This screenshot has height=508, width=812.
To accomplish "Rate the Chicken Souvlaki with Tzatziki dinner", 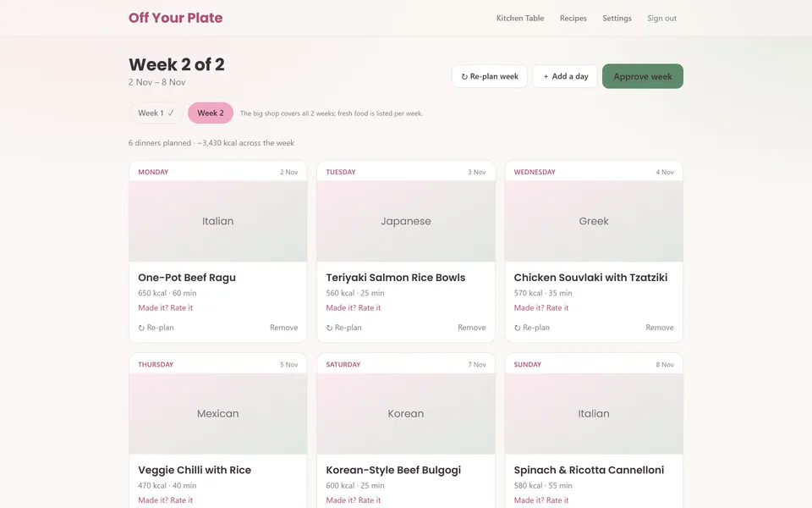I will click(x=541, y=308).
